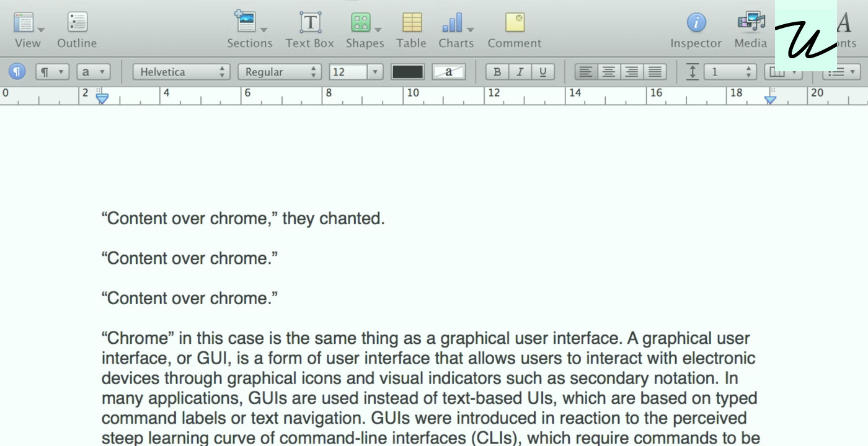Screen dimensions: 868x446
Task: Align text left
Action: tap(586, 72)
